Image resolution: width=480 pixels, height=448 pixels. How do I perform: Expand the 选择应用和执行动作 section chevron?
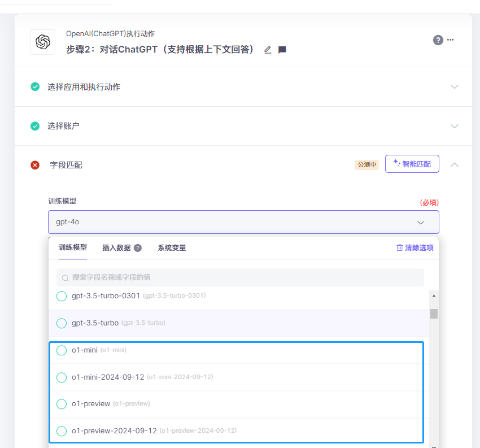point(454,86)
